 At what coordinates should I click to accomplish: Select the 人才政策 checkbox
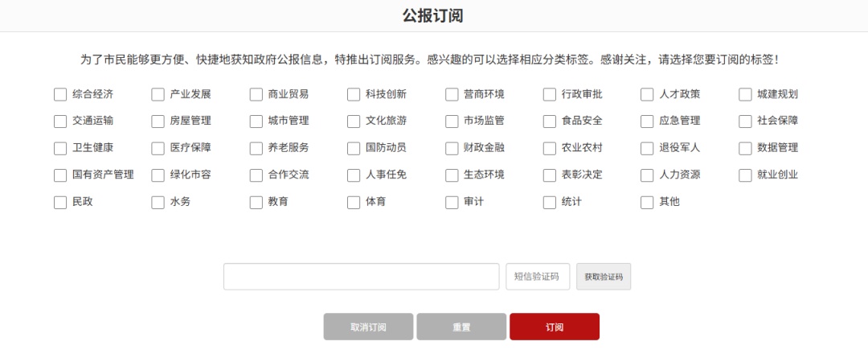(x=647, y=94)
